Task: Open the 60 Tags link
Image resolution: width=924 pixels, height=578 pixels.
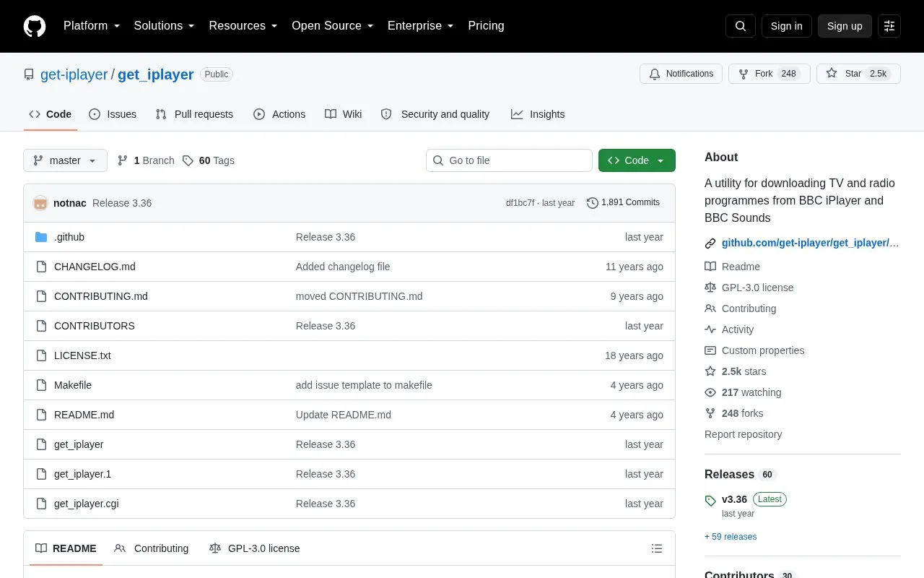Action: pos(209,160)
